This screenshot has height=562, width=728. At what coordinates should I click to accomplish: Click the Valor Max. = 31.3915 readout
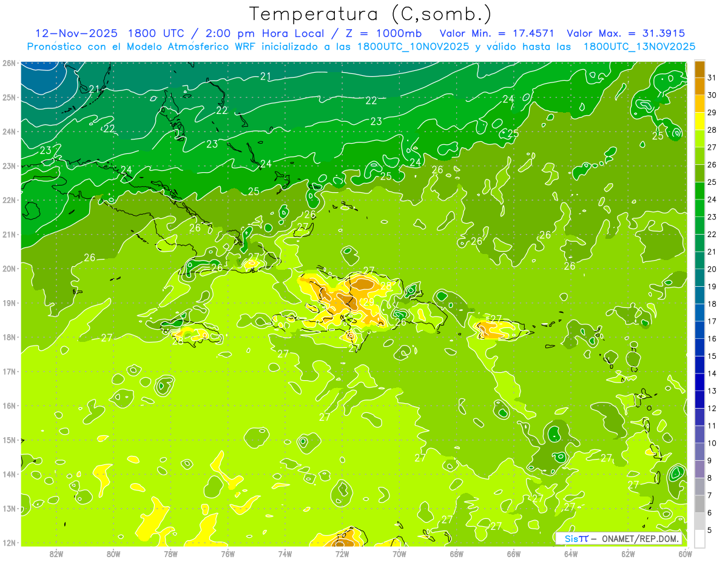[626, 33]
